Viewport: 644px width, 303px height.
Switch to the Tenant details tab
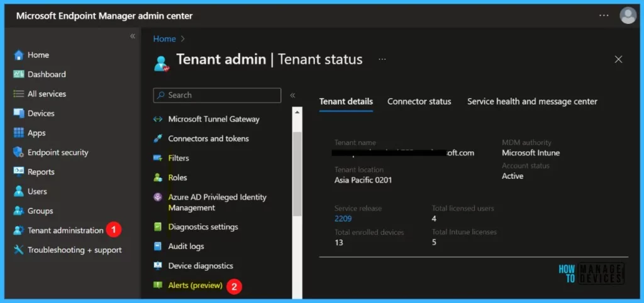tap(347, 101)
